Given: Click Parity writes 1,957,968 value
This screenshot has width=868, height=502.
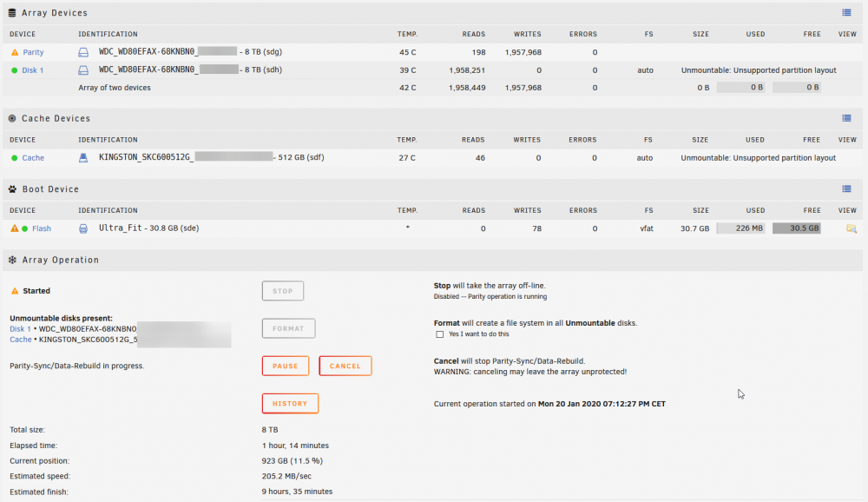Looking at the screenshot, I should click(x=523, y=52).
